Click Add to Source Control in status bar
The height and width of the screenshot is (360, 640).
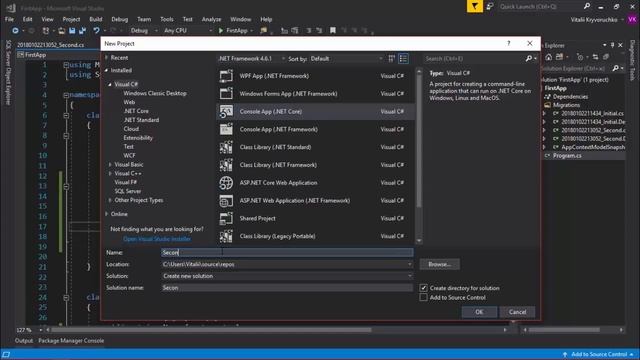(598, 354)
